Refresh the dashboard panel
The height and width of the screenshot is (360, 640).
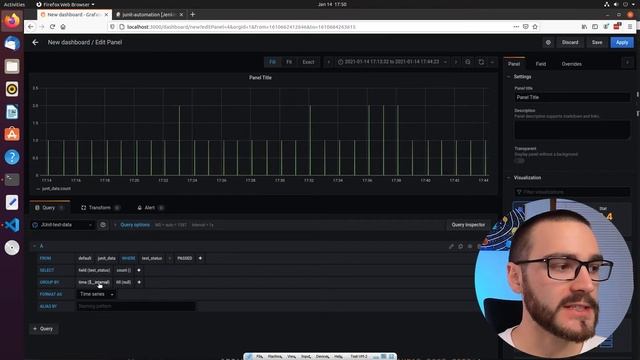(x=481, y=62)
